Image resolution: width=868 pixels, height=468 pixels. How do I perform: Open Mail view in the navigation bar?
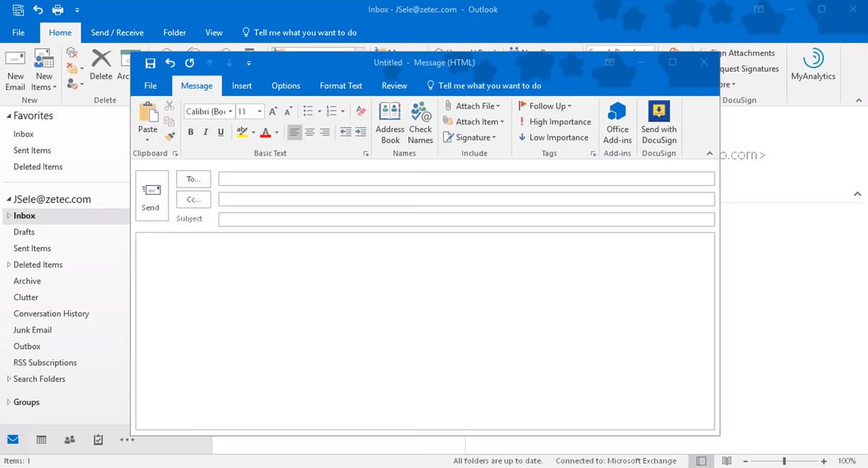(12, 440)
